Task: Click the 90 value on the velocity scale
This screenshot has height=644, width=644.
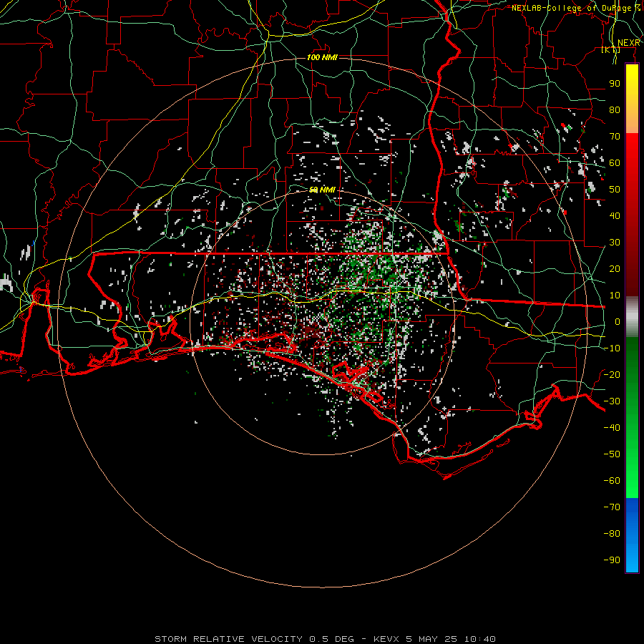Action: tap(615, 84)
